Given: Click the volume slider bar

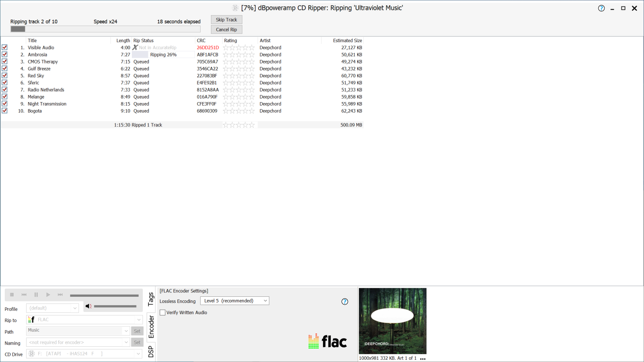Looking at the screenshot, I should click(x=115, y=306).
